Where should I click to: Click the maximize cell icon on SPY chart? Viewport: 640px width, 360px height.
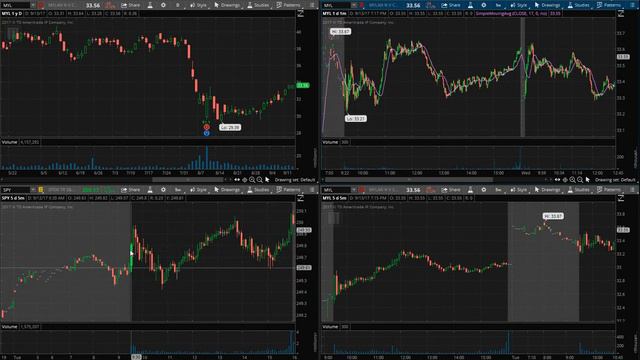coord(300,198)
